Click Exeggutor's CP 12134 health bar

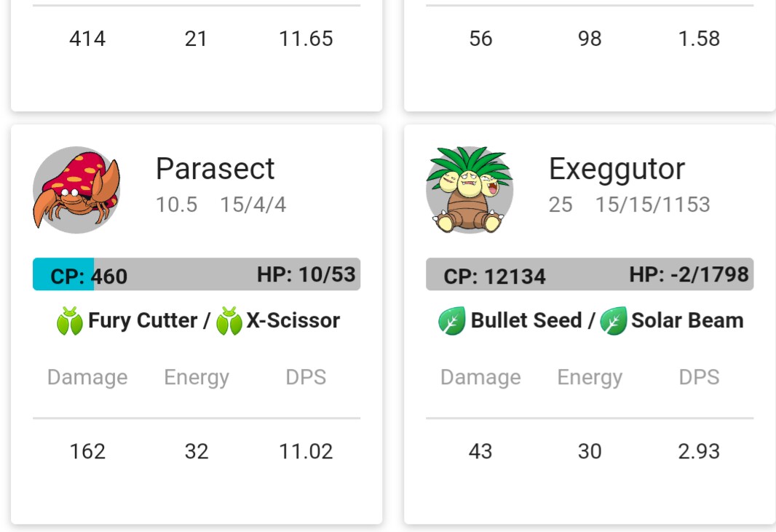click(590, 274)
